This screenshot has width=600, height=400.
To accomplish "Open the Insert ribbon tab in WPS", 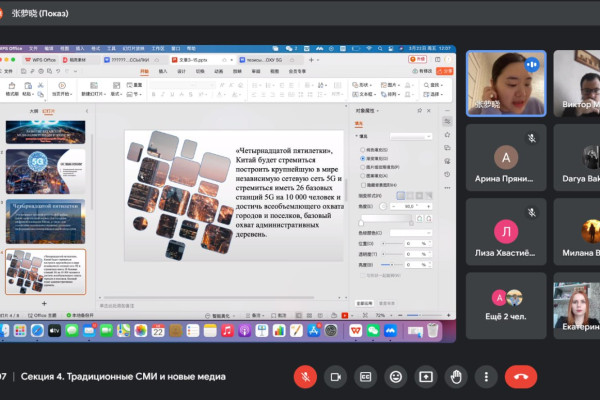I will tap(162, 72).
